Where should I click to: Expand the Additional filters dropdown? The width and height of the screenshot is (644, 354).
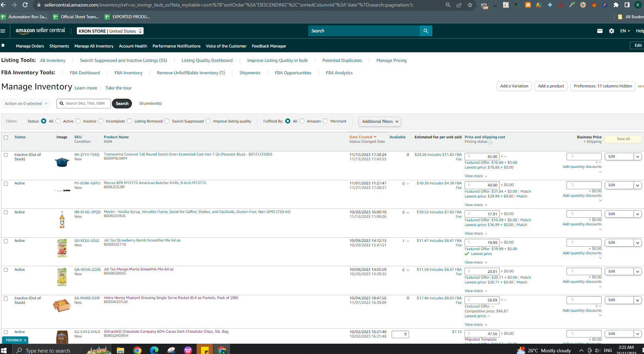pos(380,121)
